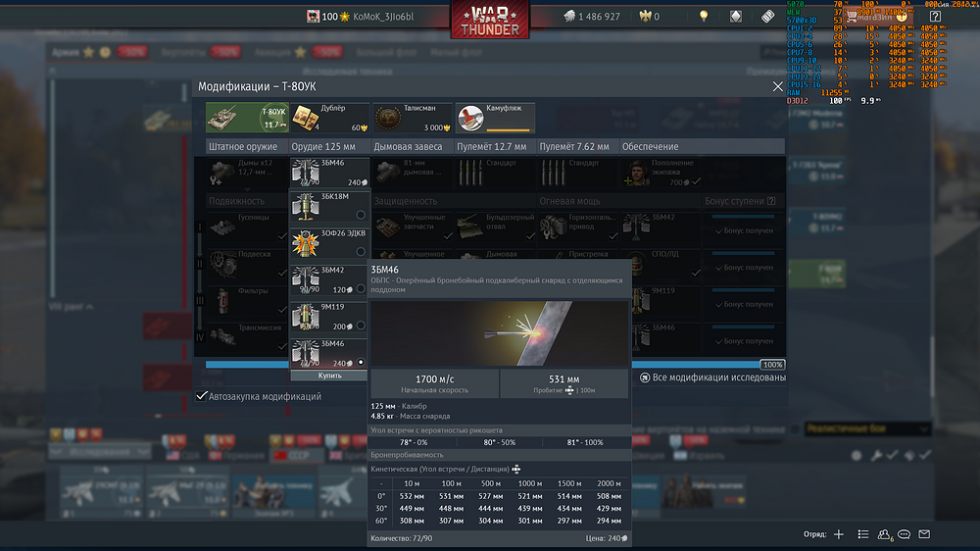Click the Golden Eagles balance
The height and width of the screenshot is (551, 980).
click(x=650, y=17)
